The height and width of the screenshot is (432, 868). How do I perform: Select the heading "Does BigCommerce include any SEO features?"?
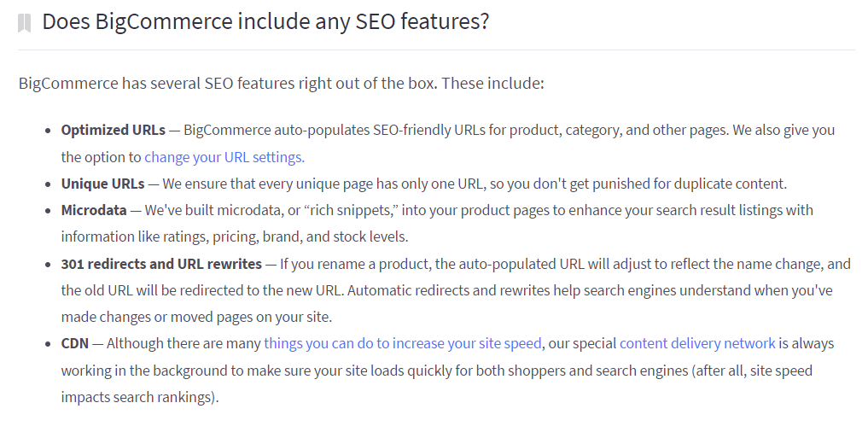[x=265, y=22]
